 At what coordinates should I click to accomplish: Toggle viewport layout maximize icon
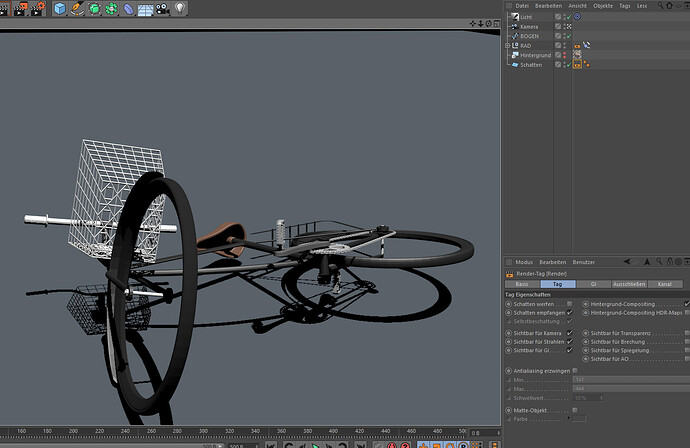click(496, 23)
